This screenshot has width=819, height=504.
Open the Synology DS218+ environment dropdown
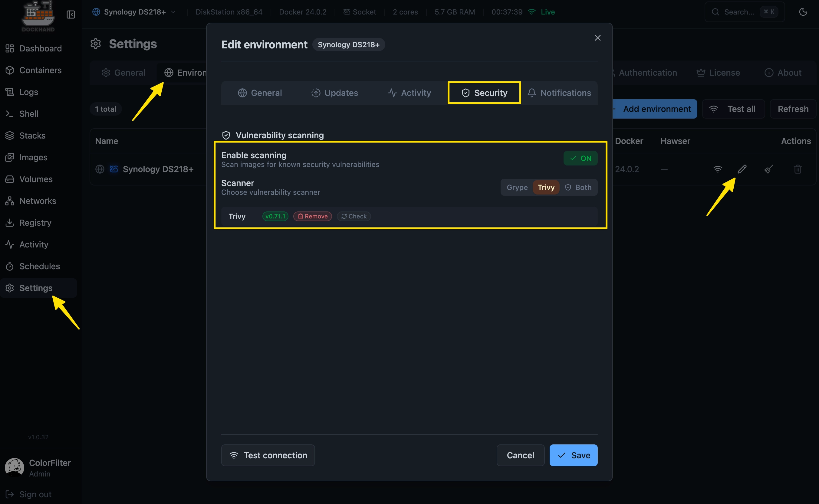pos(134,12)
